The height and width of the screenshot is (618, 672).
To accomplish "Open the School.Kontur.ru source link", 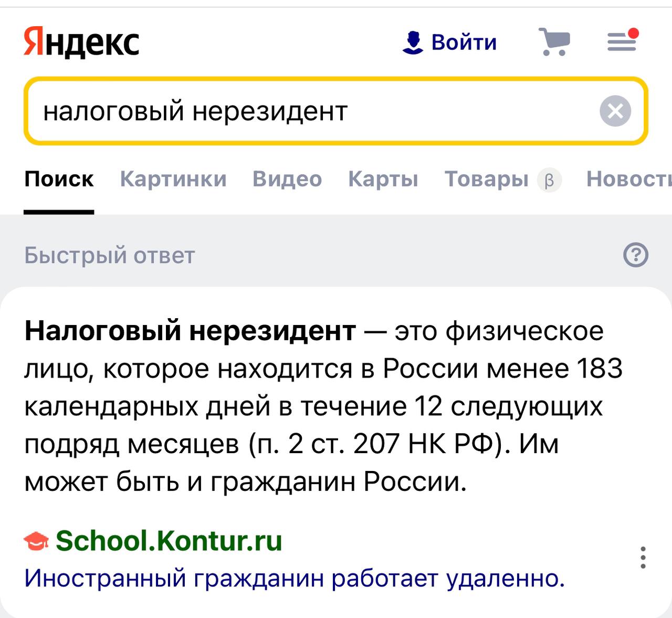I will [x=169, y=541].
